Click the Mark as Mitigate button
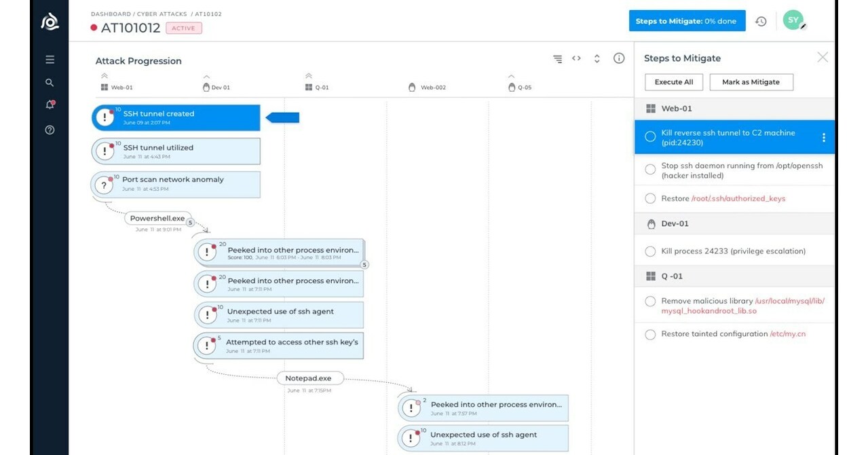This screenshot has width=868, height=455. click(x=751, y=82)
